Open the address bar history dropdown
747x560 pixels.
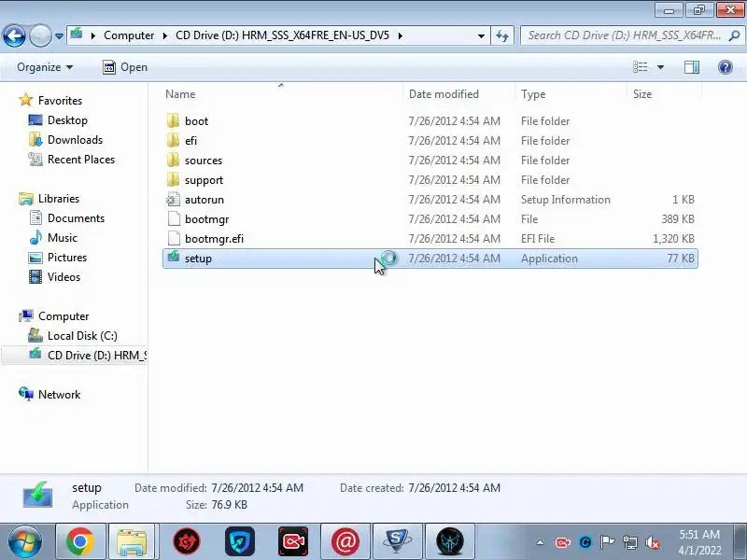click(481, 35)
